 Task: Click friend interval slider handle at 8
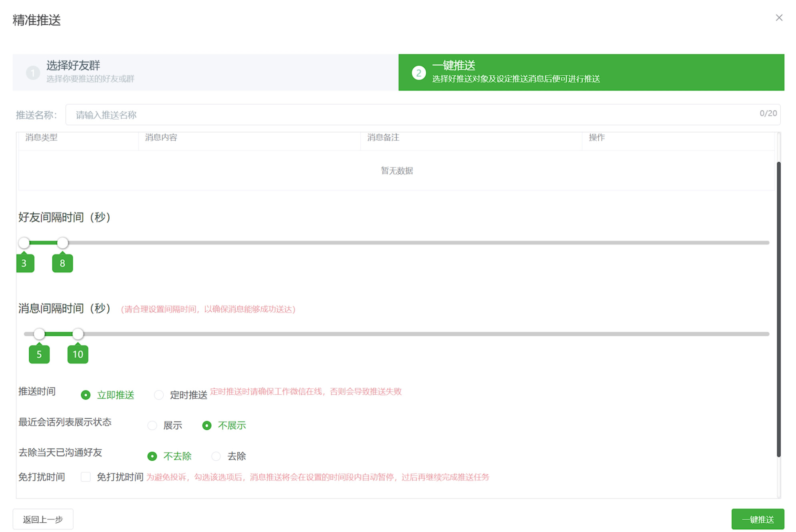coord(62,243)
